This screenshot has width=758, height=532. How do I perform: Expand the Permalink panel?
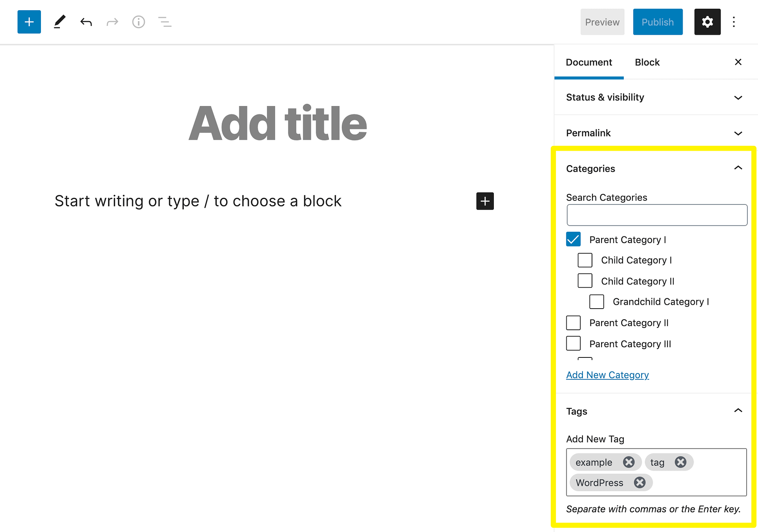pyautogui.click(x=656, y=133)
